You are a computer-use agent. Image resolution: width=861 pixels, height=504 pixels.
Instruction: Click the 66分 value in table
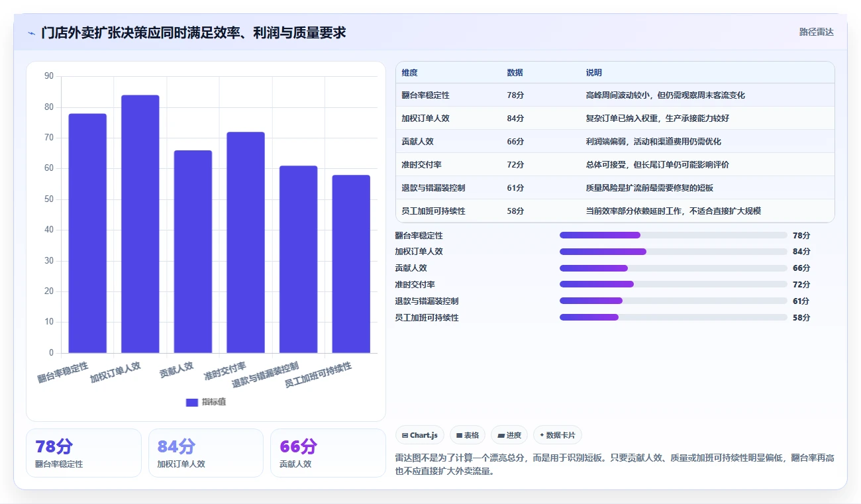(x=515, y=142)
